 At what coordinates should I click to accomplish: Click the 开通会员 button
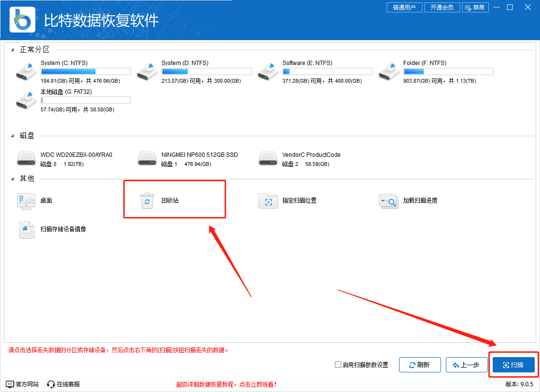pyautogui.click(x=442, y=7)
